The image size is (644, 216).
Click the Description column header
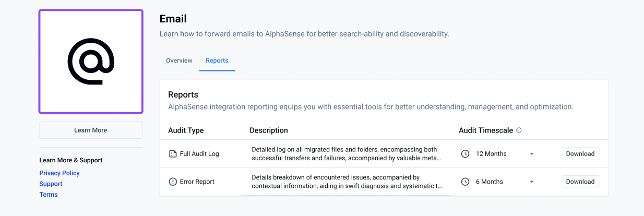click(269, 130)
